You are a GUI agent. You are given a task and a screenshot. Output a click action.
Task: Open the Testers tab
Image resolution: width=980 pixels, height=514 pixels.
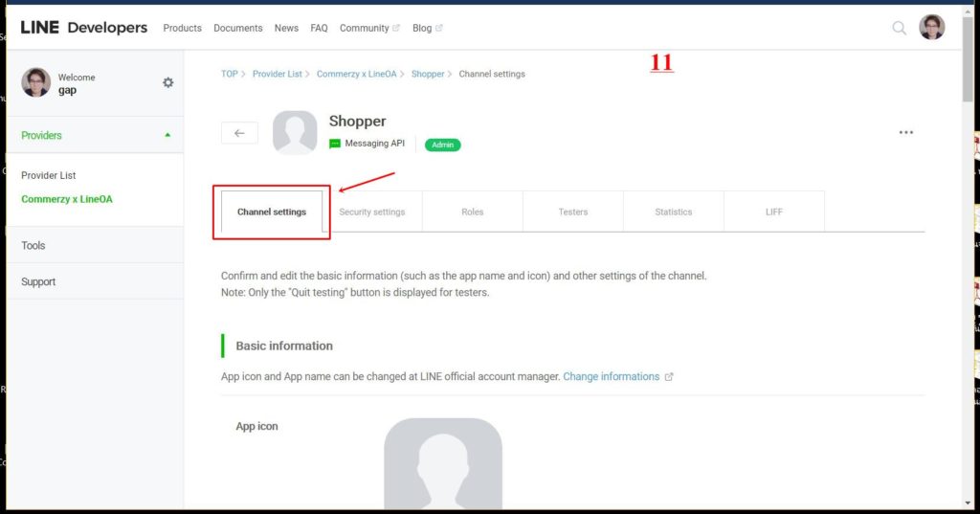pos(573,212)
